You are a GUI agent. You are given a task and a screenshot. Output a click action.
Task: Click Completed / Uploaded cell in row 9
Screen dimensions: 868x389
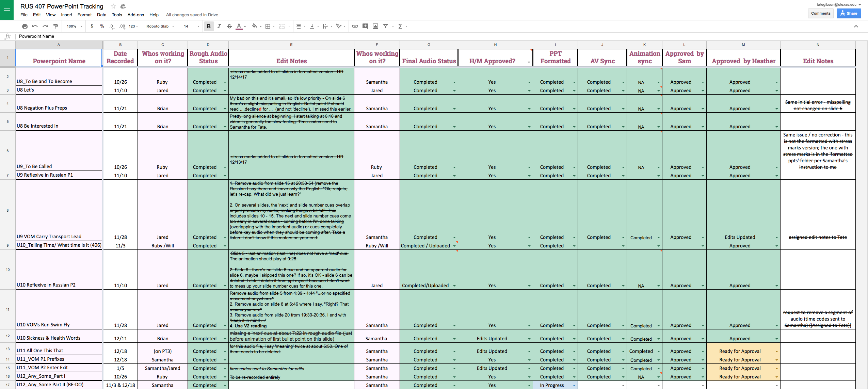click(x=429, y=246)
